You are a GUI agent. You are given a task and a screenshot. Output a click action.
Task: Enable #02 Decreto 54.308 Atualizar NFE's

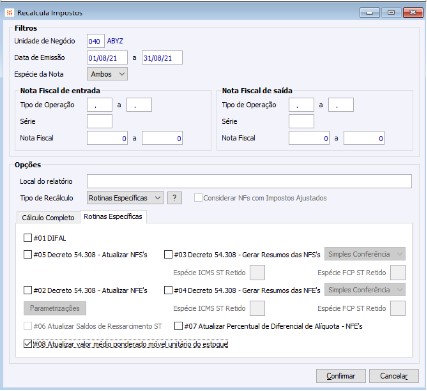[28, 290]
